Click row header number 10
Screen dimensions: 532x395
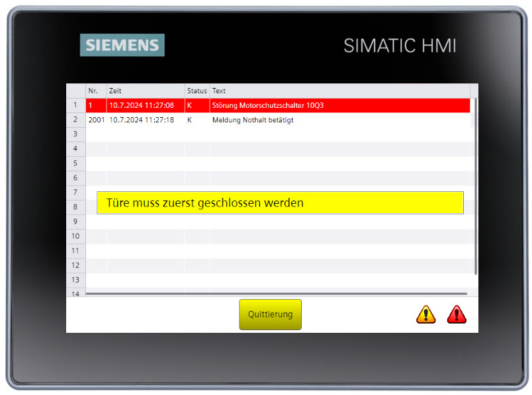coord(75,236)
